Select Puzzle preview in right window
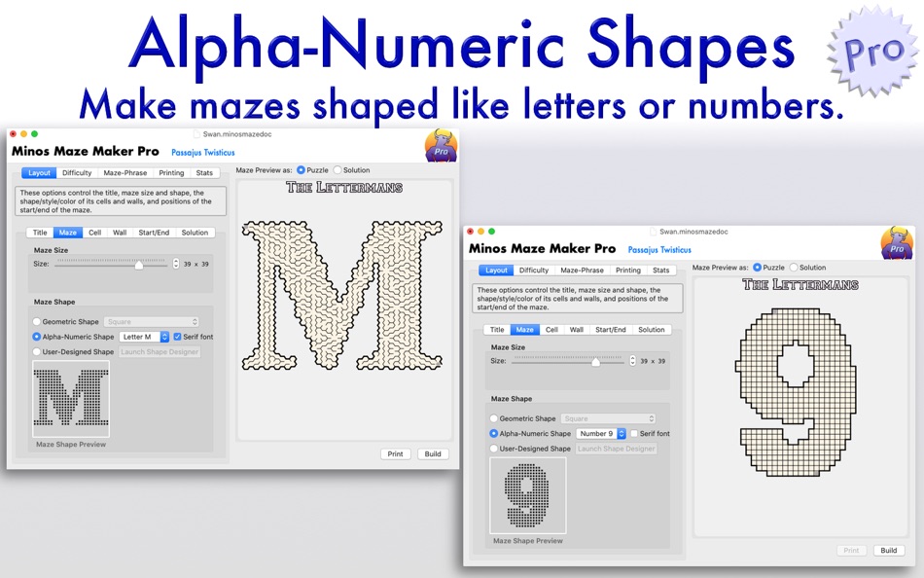This screenshot has height=578, width=924. pyautogui.click(x=758, y=268)
